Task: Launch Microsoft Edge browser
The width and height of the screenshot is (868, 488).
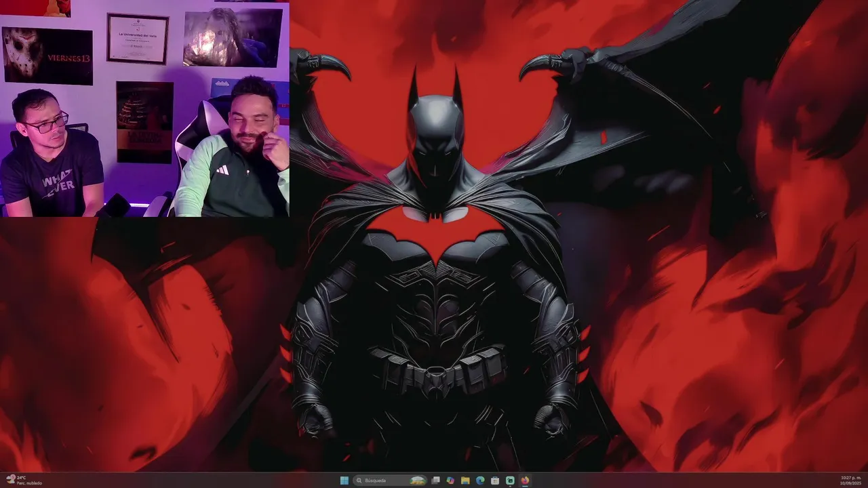Action: pyautogui.click(x=480, y=481)
